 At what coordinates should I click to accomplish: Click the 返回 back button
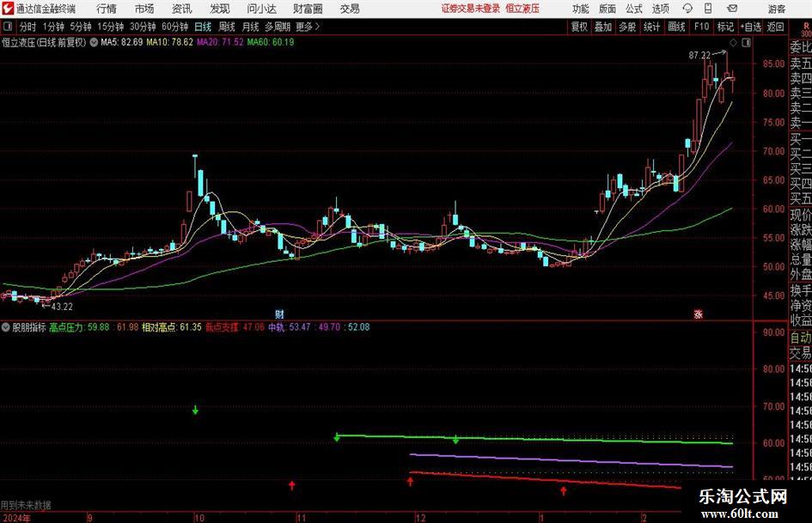tap(776, 27)
